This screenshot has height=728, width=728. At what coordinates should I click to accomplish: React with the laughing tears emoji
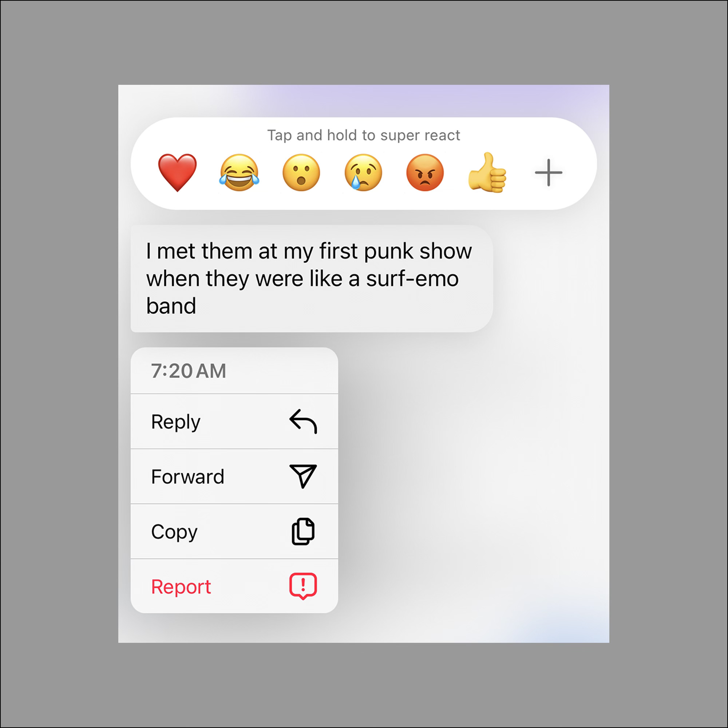(x=239, y=173)
